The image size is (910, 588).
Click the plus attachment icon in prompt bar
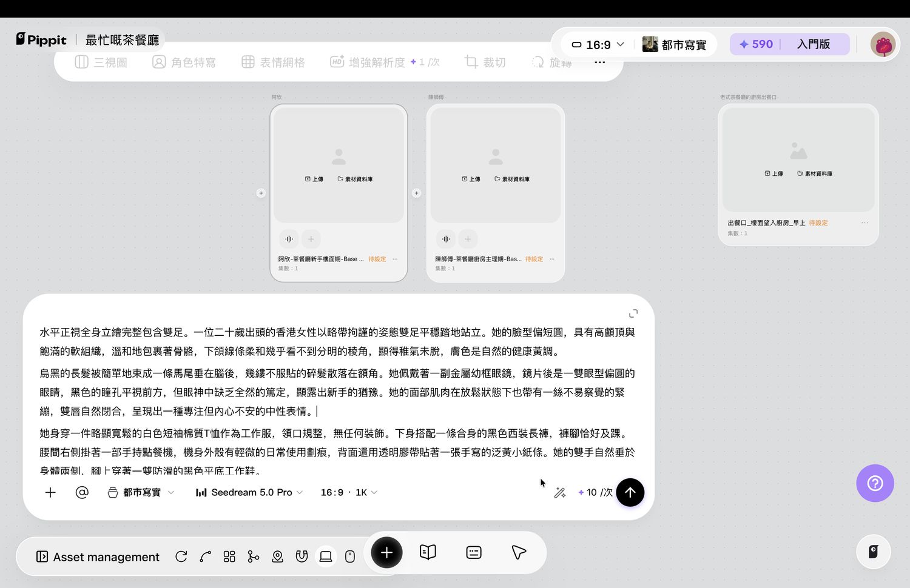50,492
